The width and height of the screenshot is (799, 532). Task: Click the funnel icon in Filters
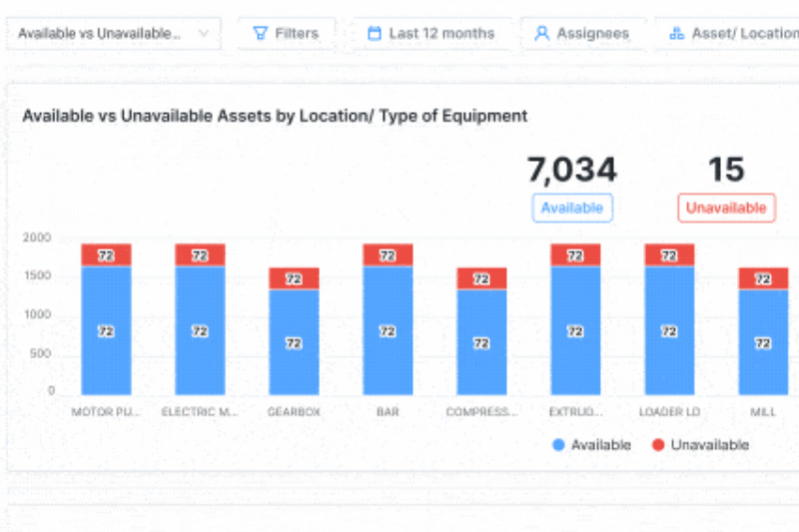[260, 33]
